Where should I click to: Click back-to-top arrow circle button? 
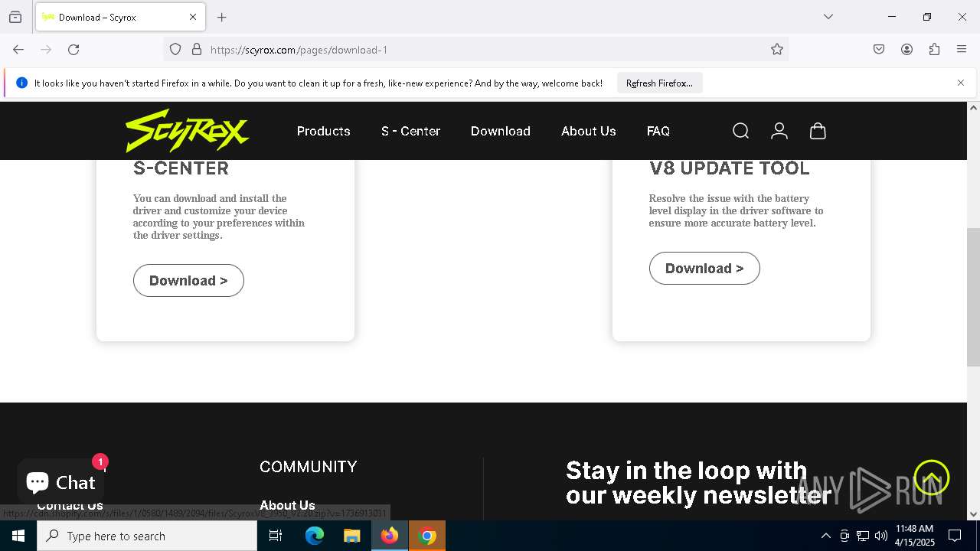coord(932,478)
